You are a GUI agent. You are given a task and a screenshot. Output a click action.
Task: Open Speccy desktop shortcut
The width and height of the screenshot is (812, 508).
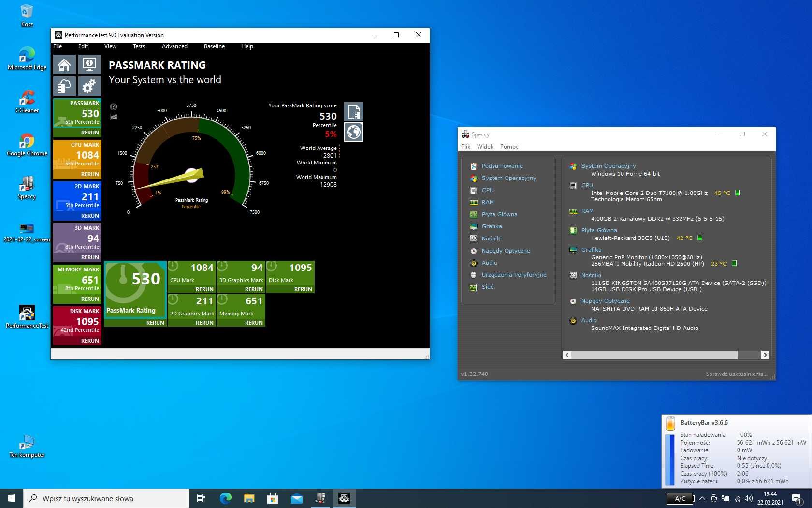click(27, 188)
